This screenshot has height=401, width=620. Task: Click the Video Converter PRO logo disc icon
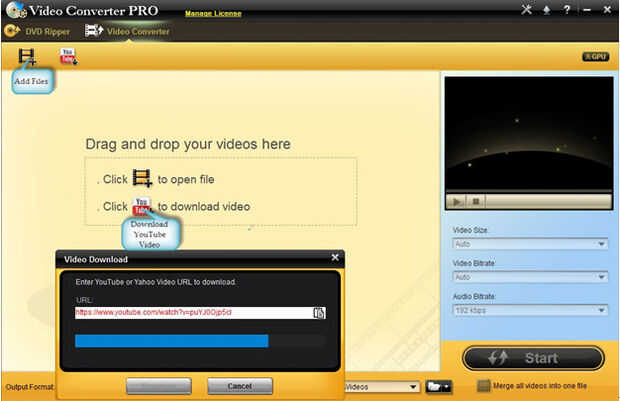(16, 11)
